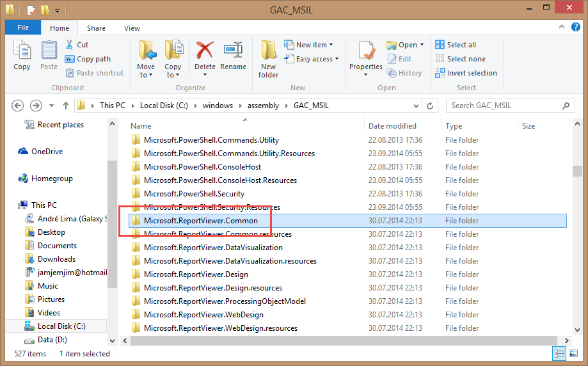The image size is (588, 366).
Task: Open Customize Quick Access Toolbar dropdown
Action: coord(57,10)
